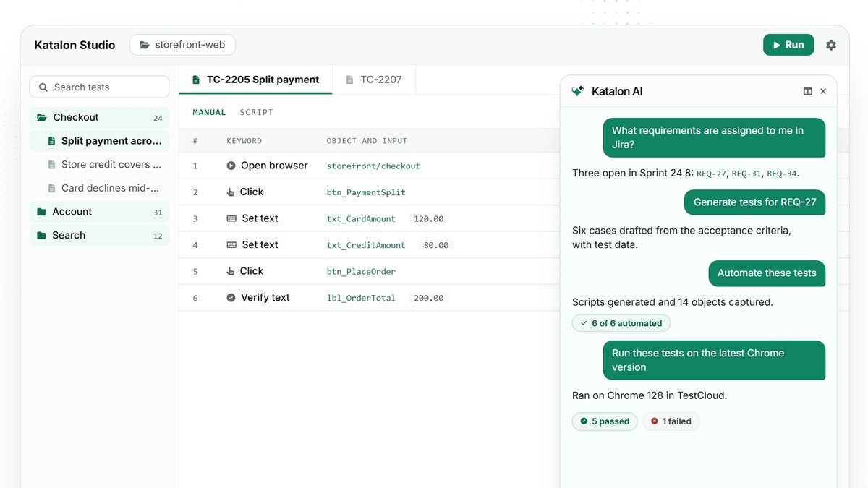Open settings with the gear icon
This screenshot has width=868, height=488.
pyautogui.click(x=831, y=45)
